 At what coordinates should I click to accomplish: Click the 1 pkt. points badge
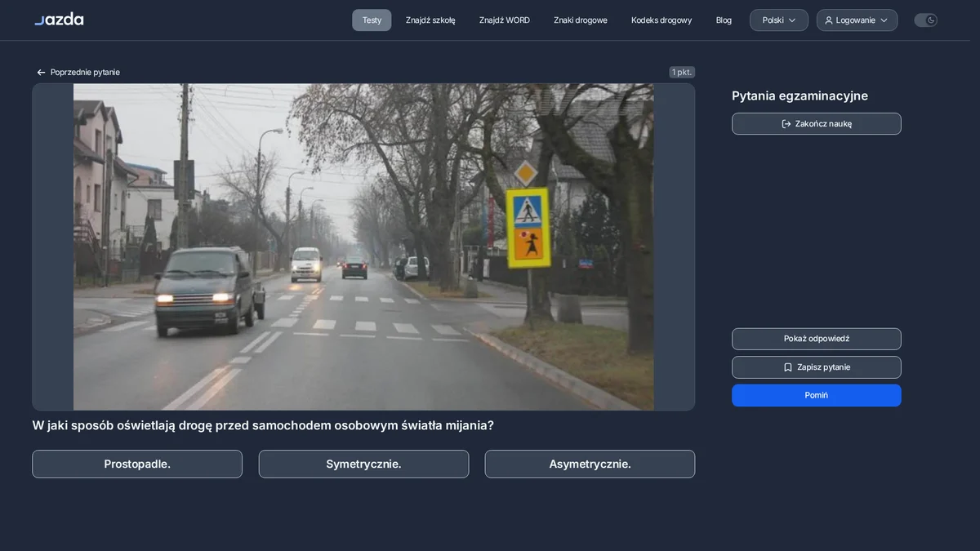tap(682, 73)
